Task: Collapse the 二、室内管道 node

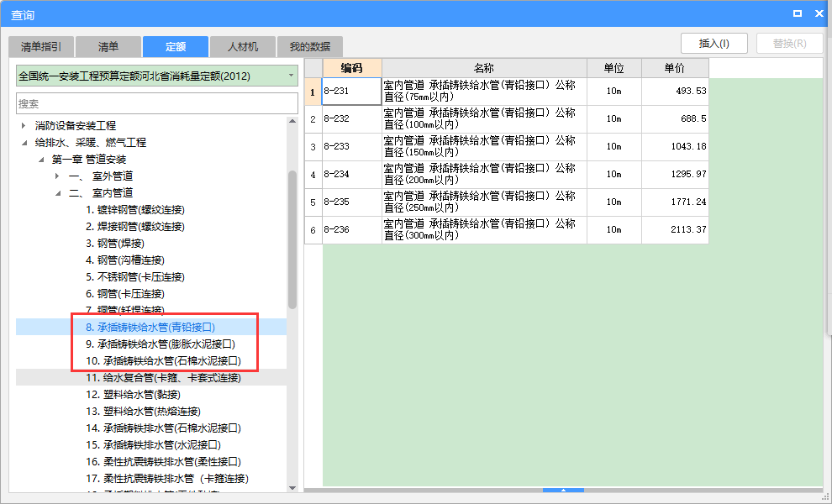Action: point(58,193)
